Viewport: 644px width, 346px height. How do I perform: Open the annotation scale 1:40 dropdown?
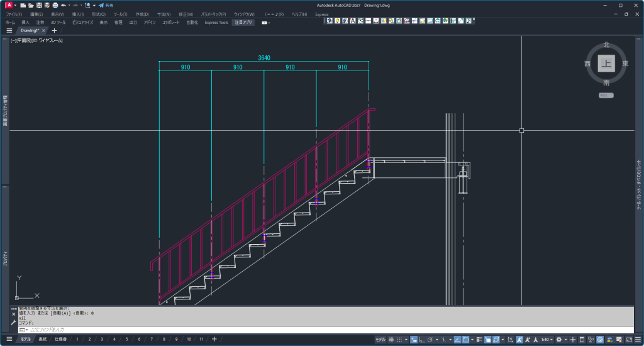(547, 339)
